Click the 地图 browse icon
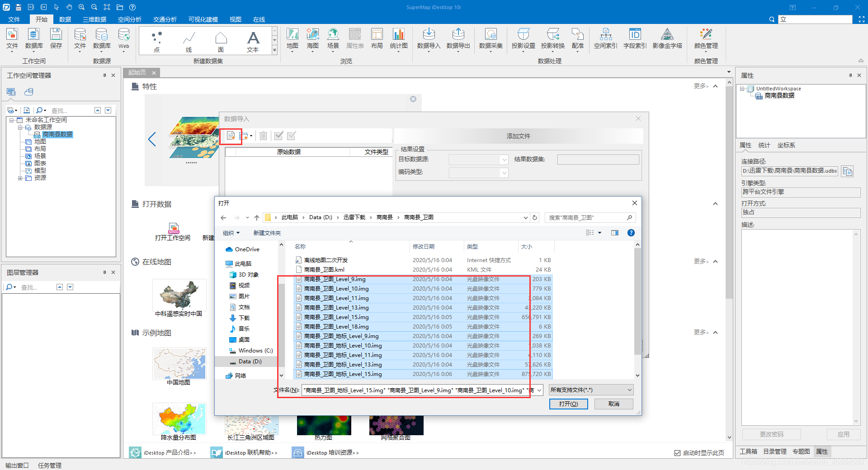The width and height of the screenshot is (868, 470). tap(292, 39)
